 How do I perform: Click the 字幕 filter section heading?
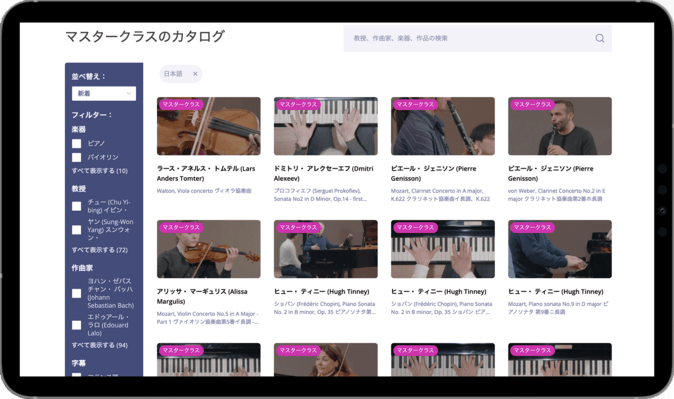pyautogui.click(x=79, y=363)
